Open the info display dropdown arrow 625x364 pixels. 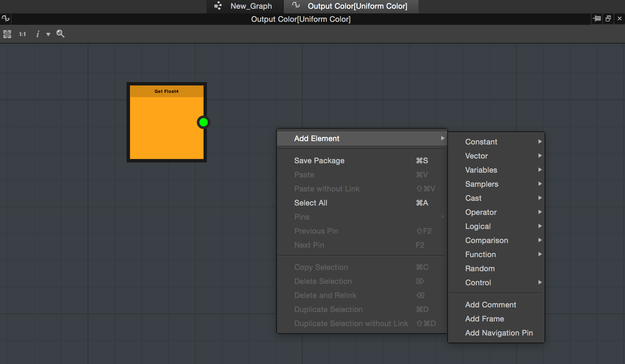(x=48, y=35)
